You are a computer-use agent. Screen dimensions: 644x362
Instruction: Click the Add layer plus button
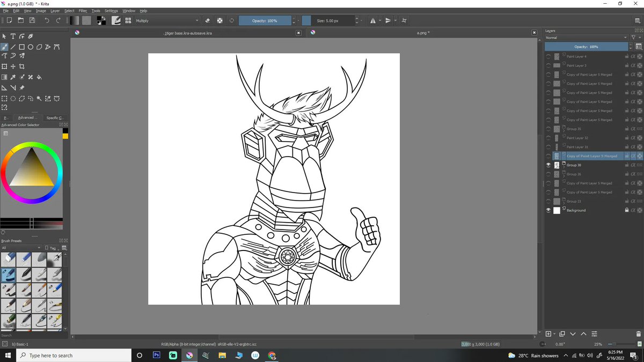(x=548, y=334)
